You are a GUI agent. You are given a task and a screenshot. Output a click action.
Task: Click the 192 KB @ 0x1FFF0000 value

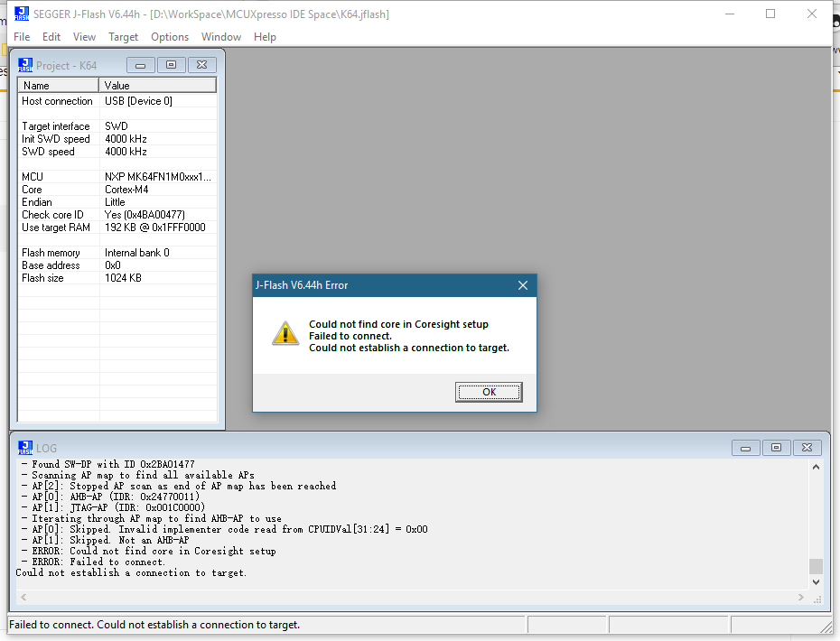pyautogui.click(x=155, y=228)
